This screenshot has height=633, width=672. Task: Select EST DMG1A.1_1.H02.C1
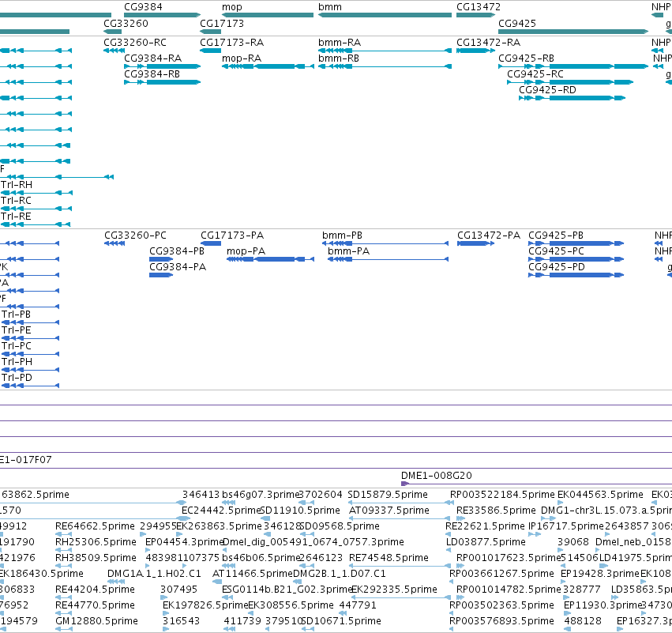(x=154, y=574)
